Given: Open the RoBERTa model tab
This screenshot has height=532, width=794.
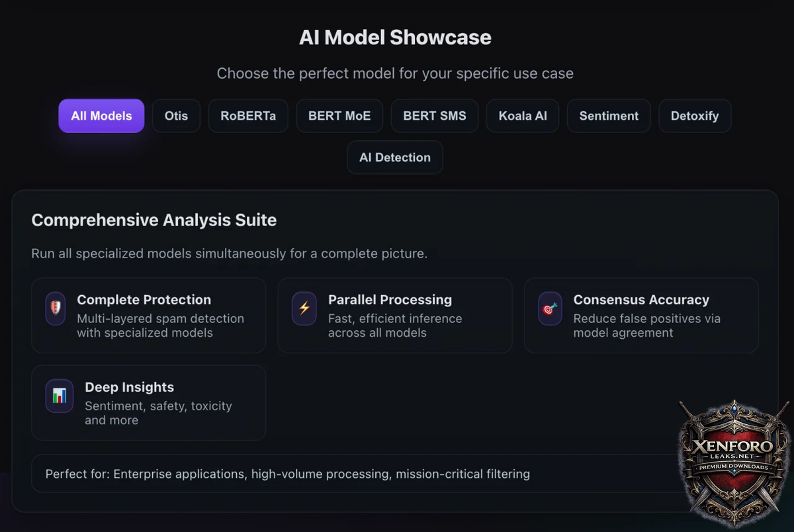Looking at the screenshot, I should 248,116.
